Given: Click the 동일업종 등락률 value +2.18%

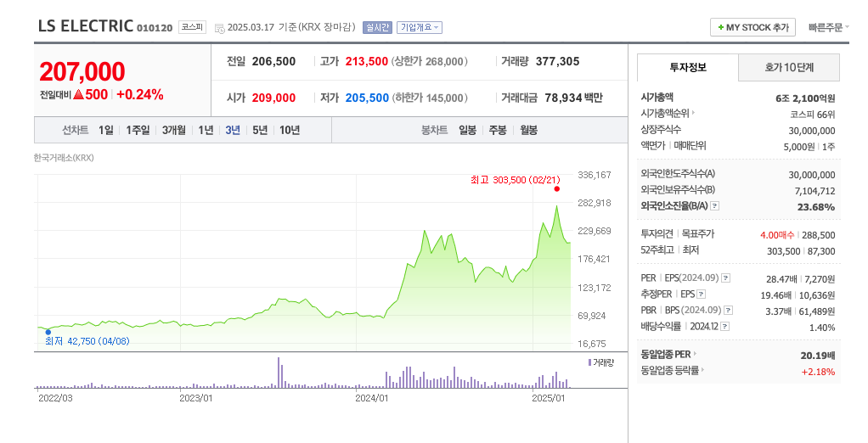Looking at the screenshot, I should click(818, 372).
